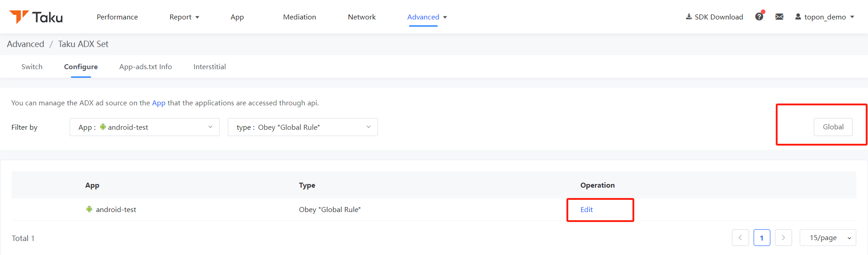Screen dimensions: 868x255
Task: Select page 1 in pagination
Action: (762, 238)
